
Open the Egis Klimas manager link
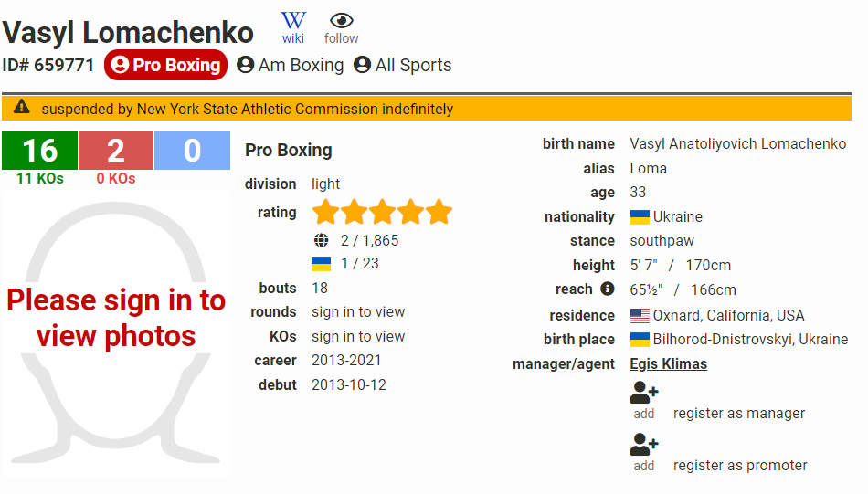[668, 363]
